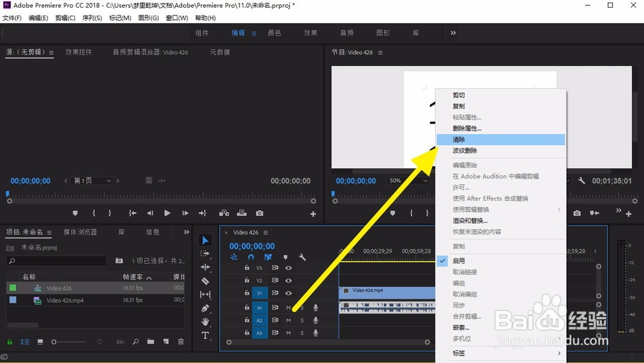Toggle Snap magnet in timeline
The width and height of the screenshot is (644, 363).
251,257
